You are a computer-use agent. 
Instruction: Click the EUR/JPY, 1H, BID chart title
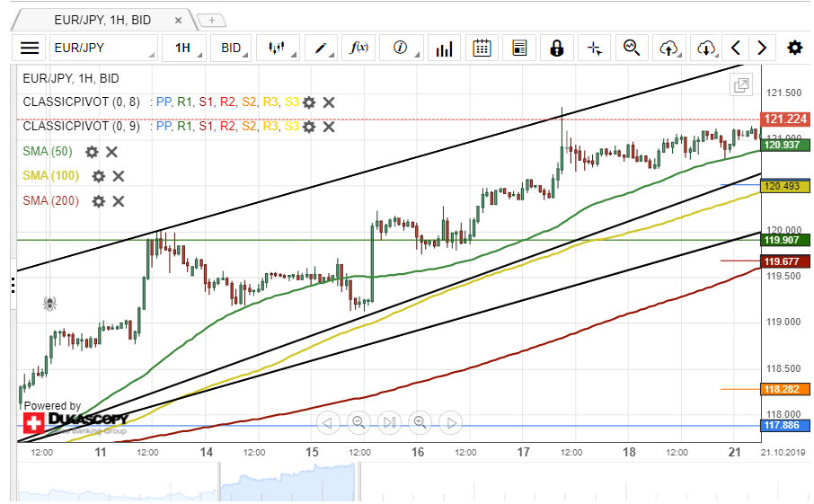[x=71, y=78]
